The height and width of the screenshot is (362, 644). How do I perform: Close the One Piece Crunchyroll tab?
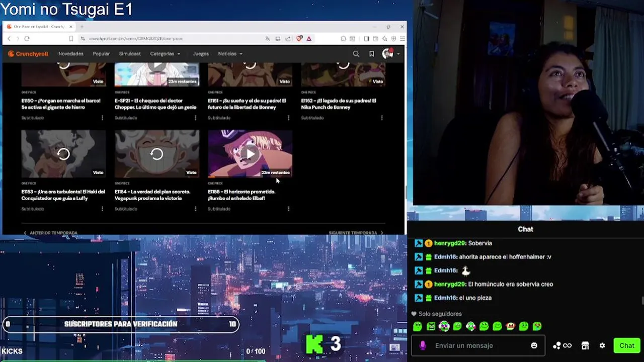pyautogui.click(x=71, y=27)
